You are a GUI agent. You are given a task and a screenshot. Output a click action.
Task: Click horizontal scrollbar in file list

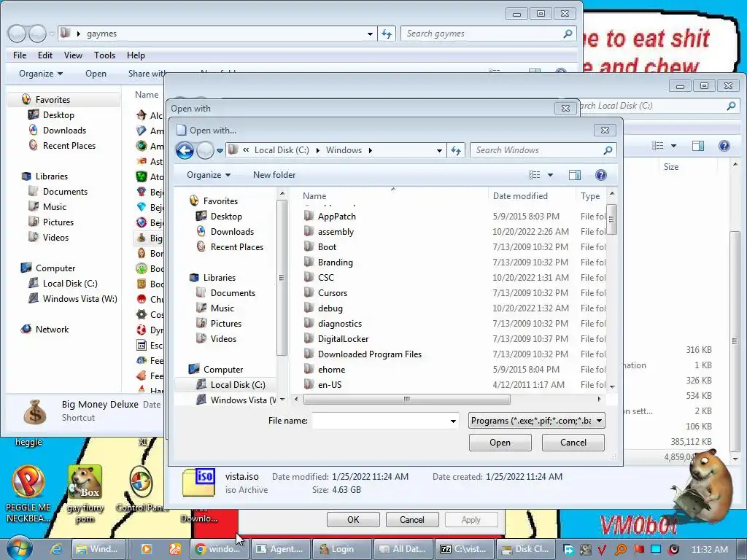(406, 399)
